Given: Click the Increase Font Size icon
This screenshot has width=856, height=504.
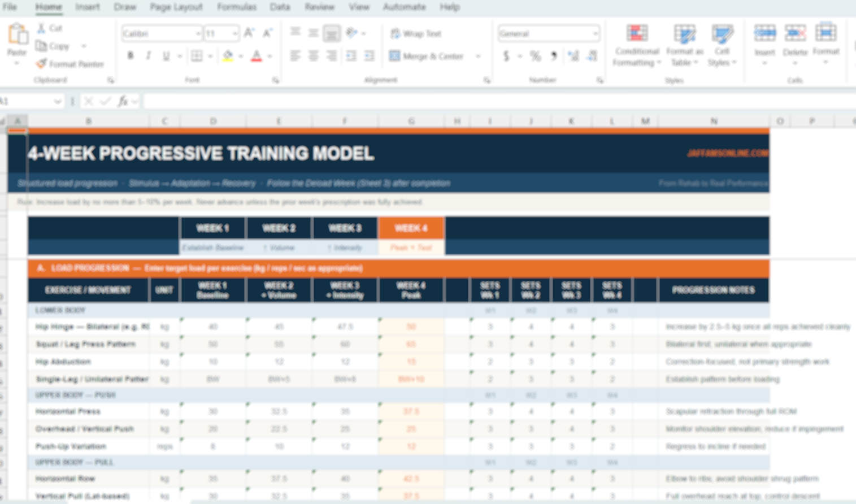Looking at the screenshot, I should (x=249, y=33).
